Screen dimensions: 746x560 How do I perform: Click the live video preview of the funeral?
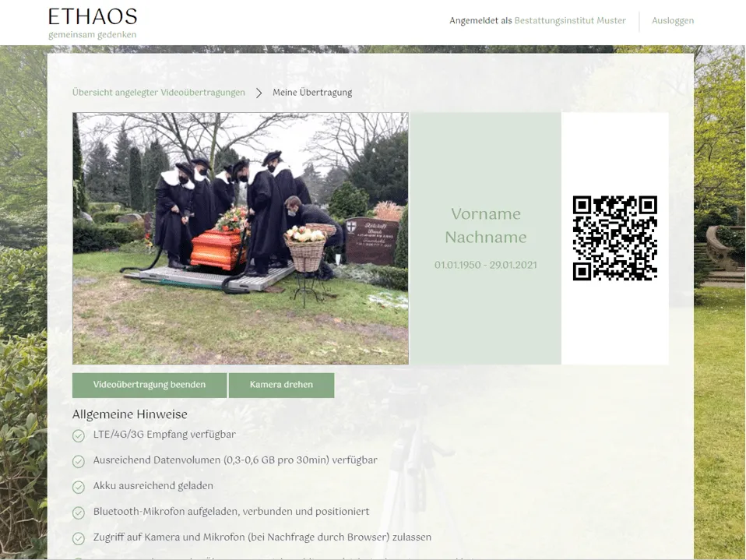click(x=240, y=238)
